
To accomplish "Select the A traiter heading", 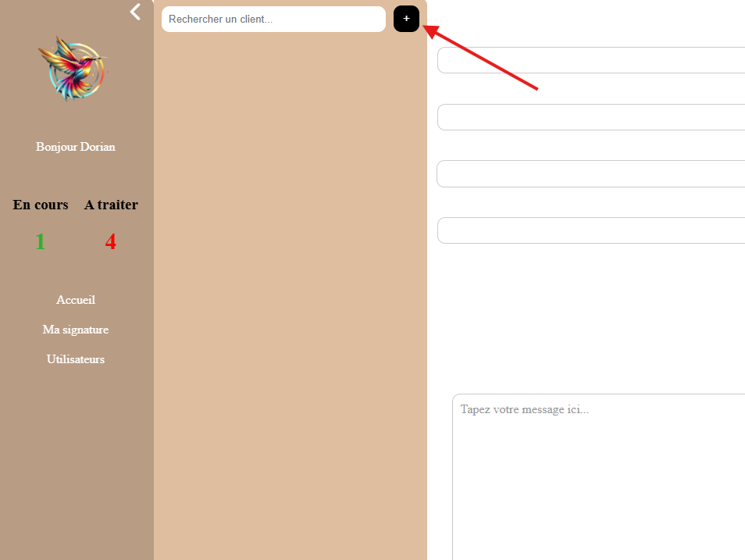I will tap(111, 205).
